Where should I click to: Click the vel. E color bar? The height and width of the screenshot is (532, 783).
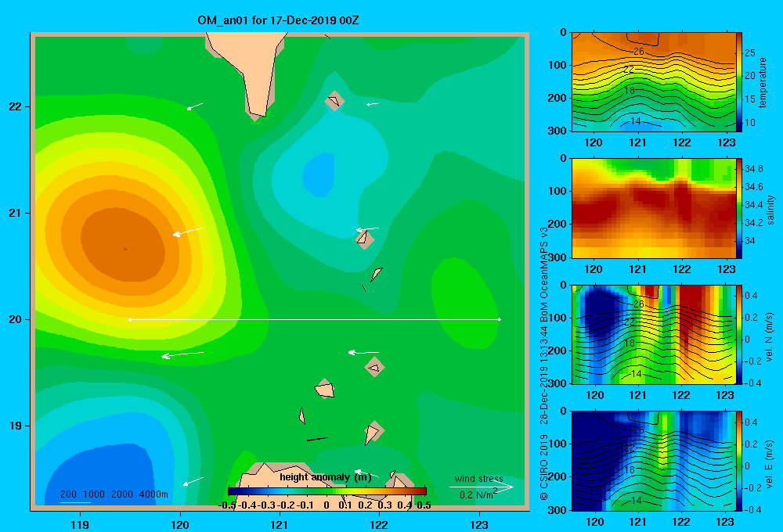[739, 461]
